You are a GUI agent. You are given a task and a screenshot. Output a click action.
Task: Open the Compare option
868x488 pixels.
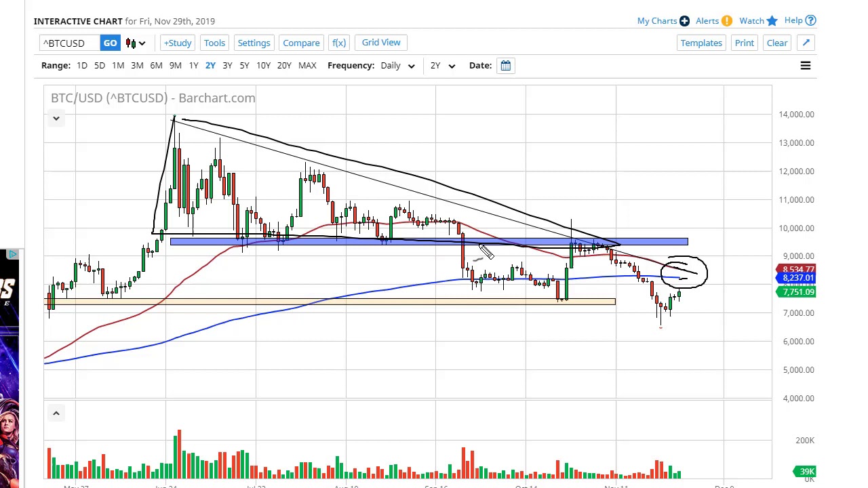click(301, 43)
